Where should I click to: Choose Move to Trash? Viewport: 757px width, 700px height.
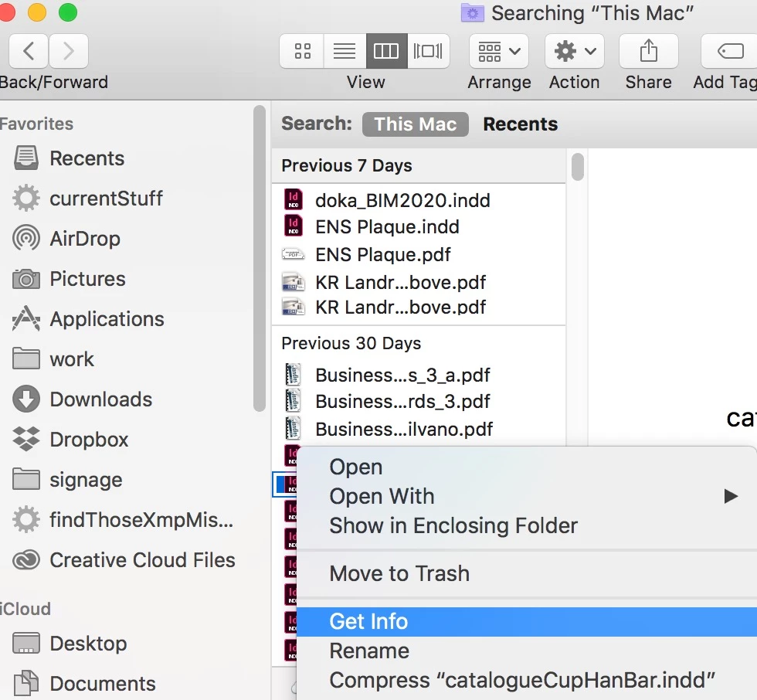point(527,573)
